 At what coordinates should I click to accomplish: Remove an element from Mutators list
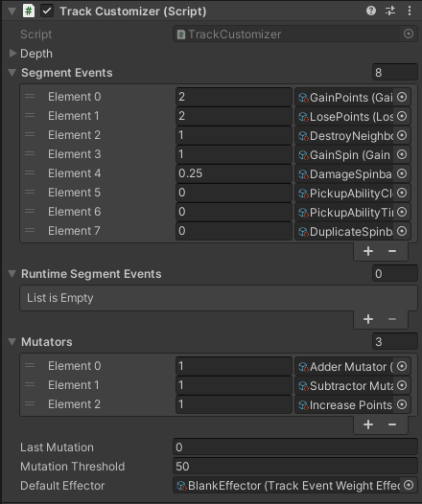tap(392, 424)
